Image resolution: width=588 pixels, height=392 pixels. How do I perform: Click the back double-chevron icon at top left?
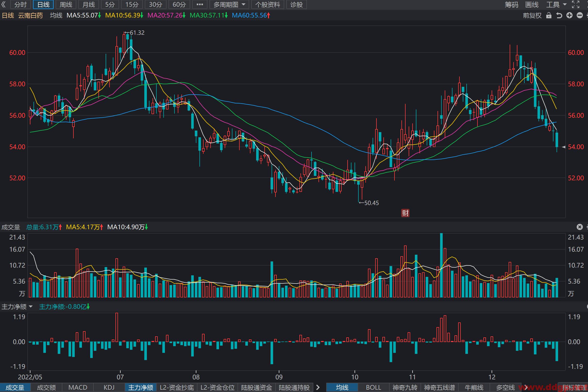[x=4, y=4]
